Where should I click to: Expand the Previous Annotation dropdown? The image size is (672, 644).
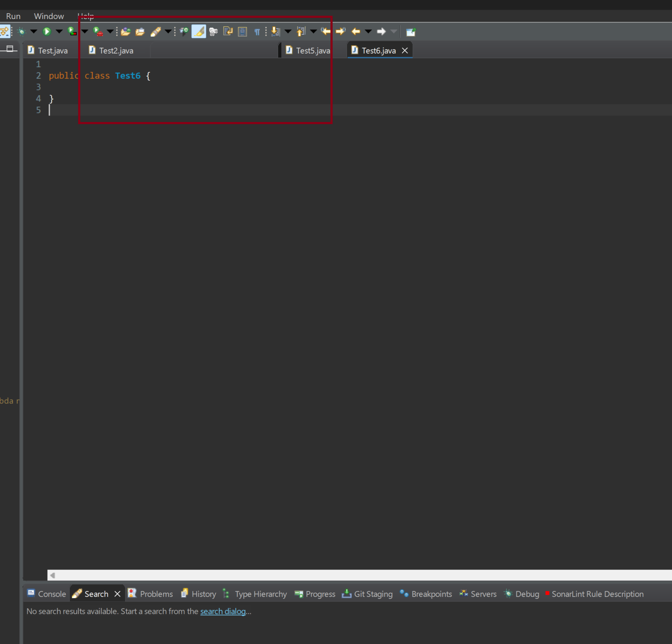[313, 31]
